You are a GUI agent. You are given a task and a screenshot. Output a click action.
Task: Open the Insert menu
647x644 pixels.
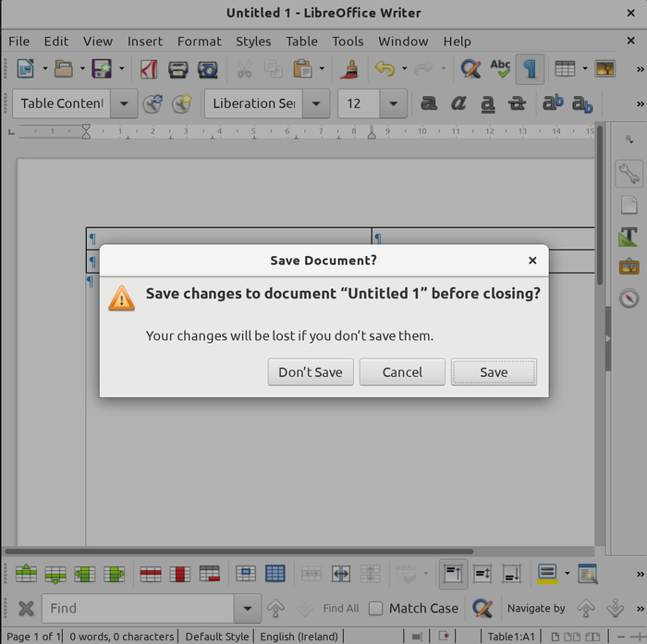[x=145, y=42]
